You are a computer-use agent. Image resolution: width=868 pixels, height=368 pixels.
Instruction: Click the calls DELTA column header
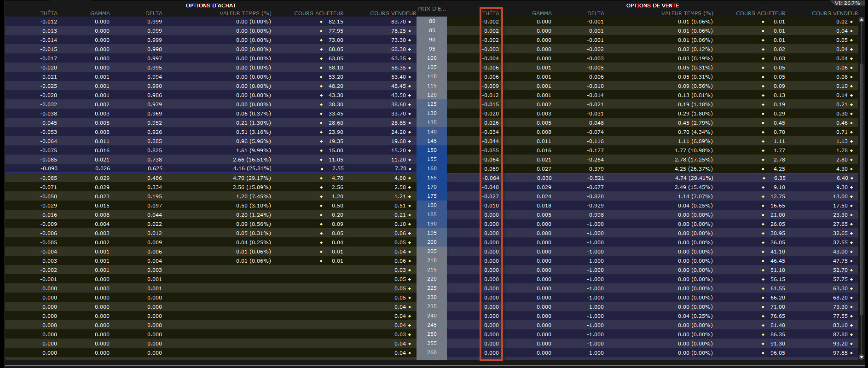(x=154, y=13)
